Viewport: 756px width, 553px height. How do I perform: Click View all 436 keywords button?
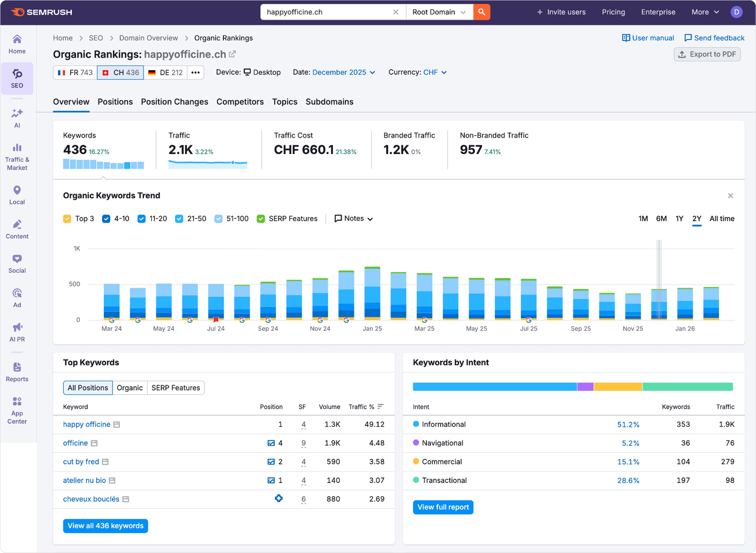(x=105, y=525)
